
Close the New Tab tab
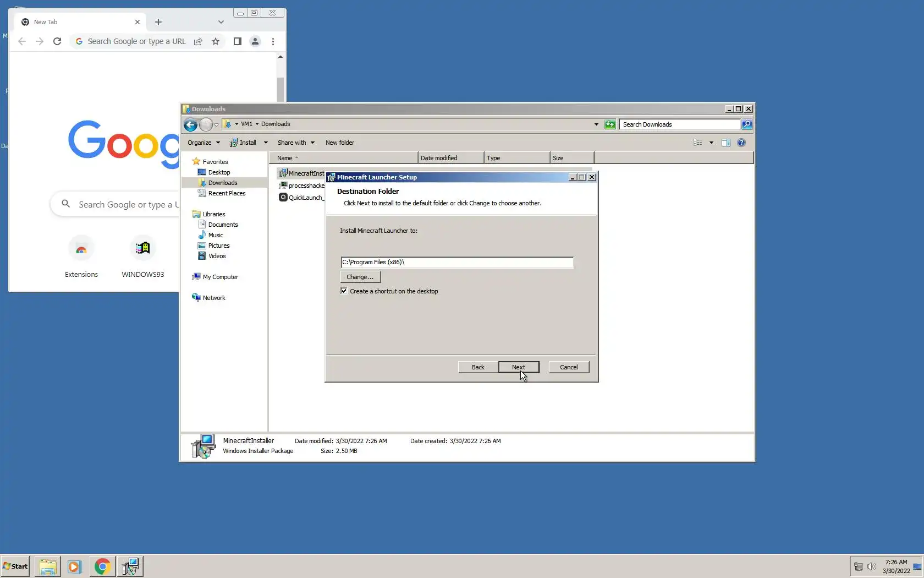coord(137,22)
